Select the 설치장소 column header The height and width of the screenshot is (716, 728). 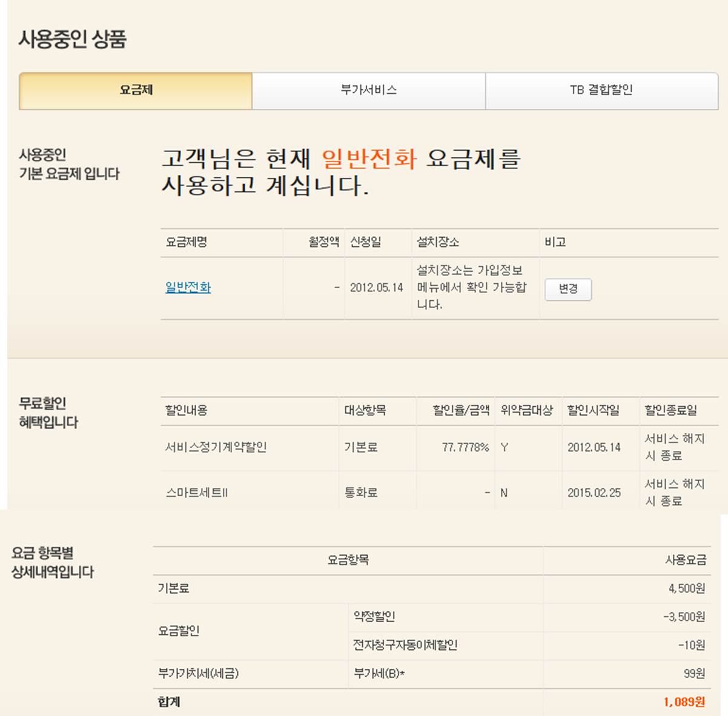click(437, 242)
